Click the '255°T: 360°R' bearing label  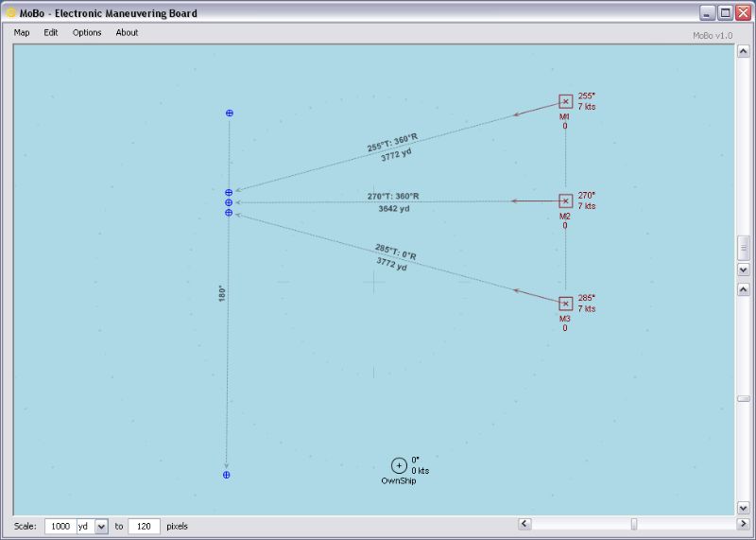click(392, 143)
